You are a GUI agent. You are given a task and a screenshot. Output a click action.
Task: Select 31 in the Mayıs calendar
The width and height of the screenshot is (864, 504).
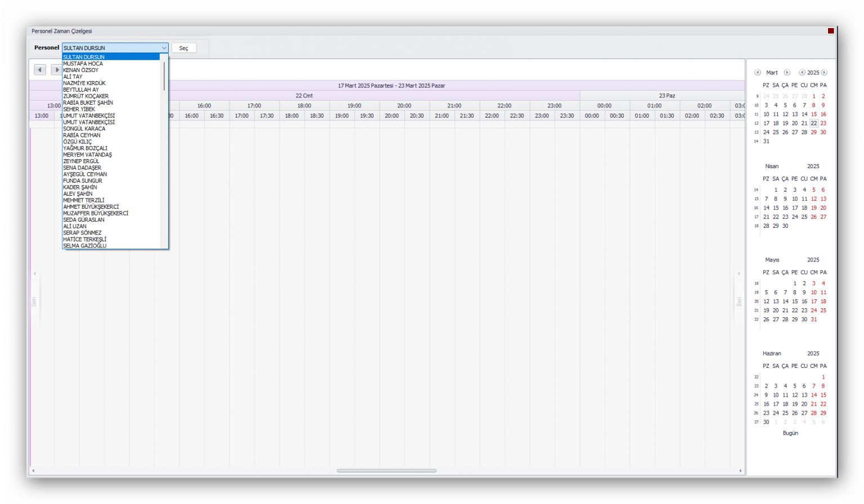[x=813, y=319]
